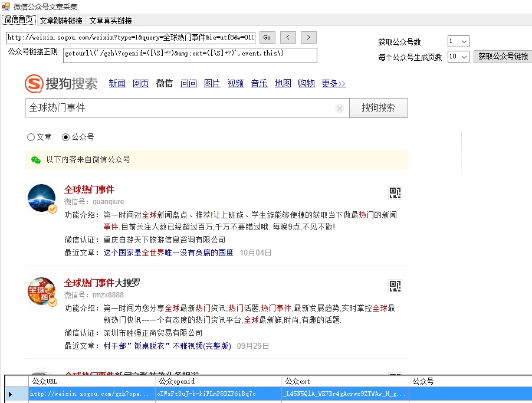Click the 获取公众号链接 button
The height and width of the screenshot is (403, 532).
(x=503, y=57)
